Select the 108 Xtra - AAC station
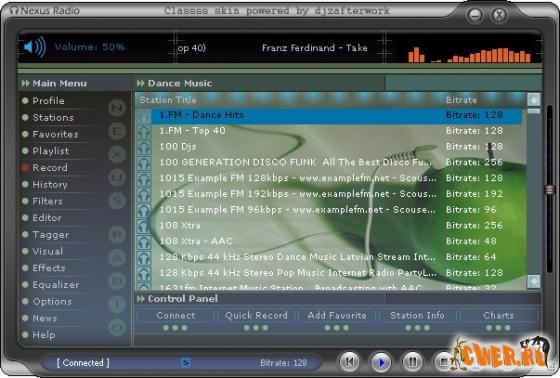Image resolution: width=560 pixels, height=378 pixels. (x=329, y=242)
